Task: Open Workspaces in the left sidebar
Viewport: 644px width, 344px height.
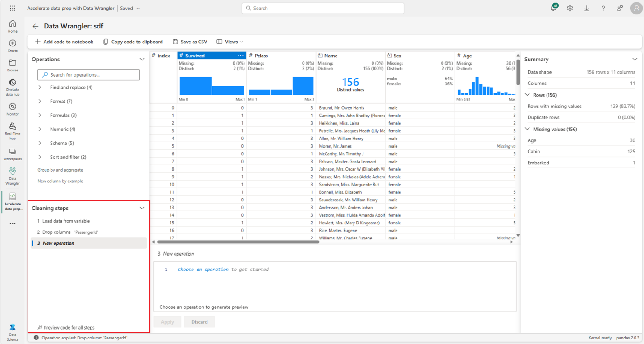Action: pyautogui.click(x=13, y=154)
